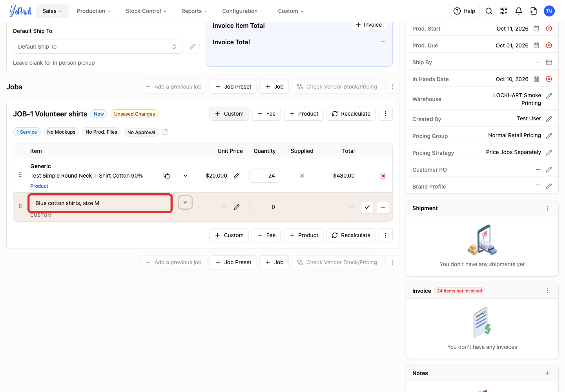Open JOB-1 more options menu
The width and height of the screenshot is (565, 392).
(x=386, y=114)
